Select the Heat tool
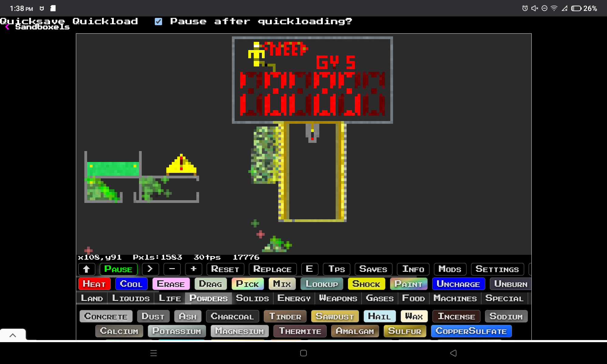 [94, 284]
